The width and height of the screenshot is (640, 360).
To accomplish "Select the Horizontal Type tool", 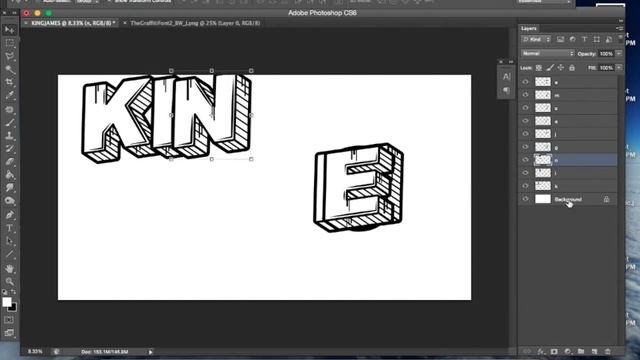I will pyautogui.click(x=9, y=228).
